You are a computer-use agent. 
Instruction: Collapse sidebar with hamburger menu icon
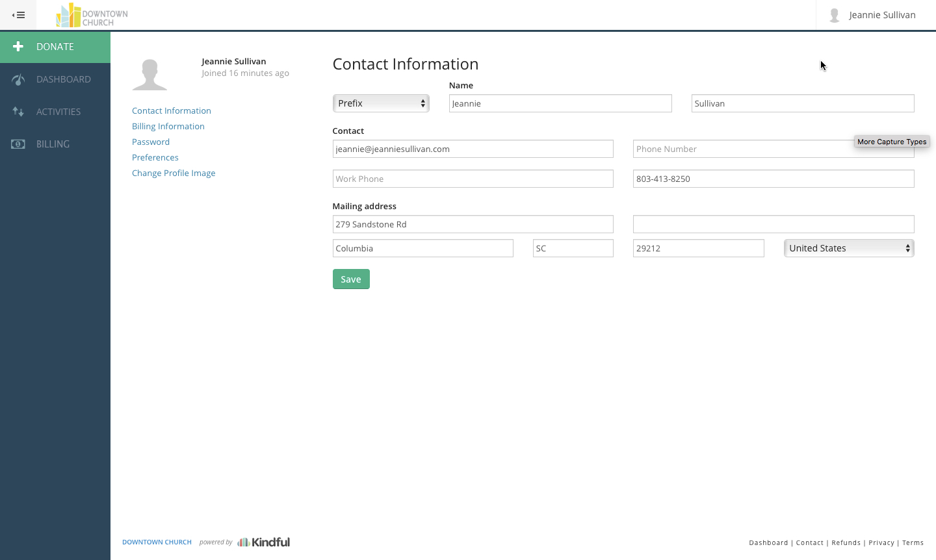tap(18, 15)
